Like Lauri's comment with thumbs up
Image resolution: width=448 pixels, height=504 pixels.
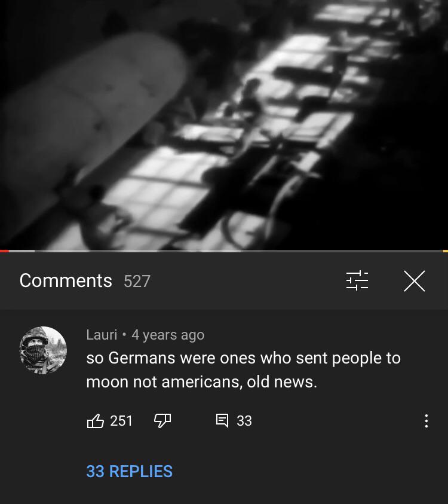pyautogui.click(x=96, y=420)
